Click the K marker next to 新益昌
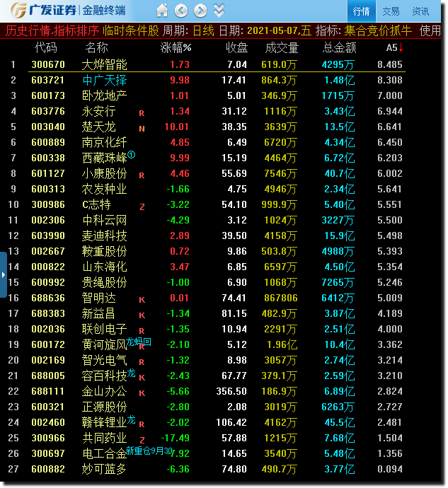The height and width of the screenshot is (488, 448). pos(142,315)
